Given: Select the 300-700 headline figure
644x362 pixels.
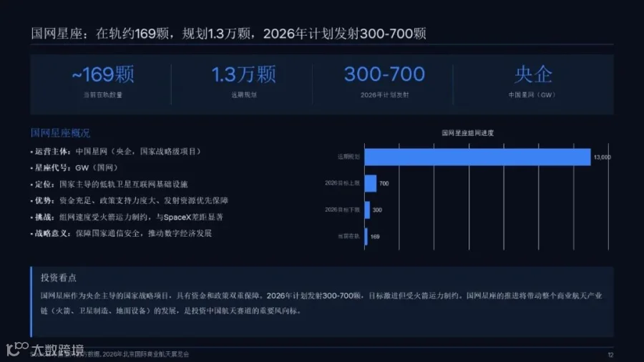Looking at the screenshot, I should coord(384,74).
